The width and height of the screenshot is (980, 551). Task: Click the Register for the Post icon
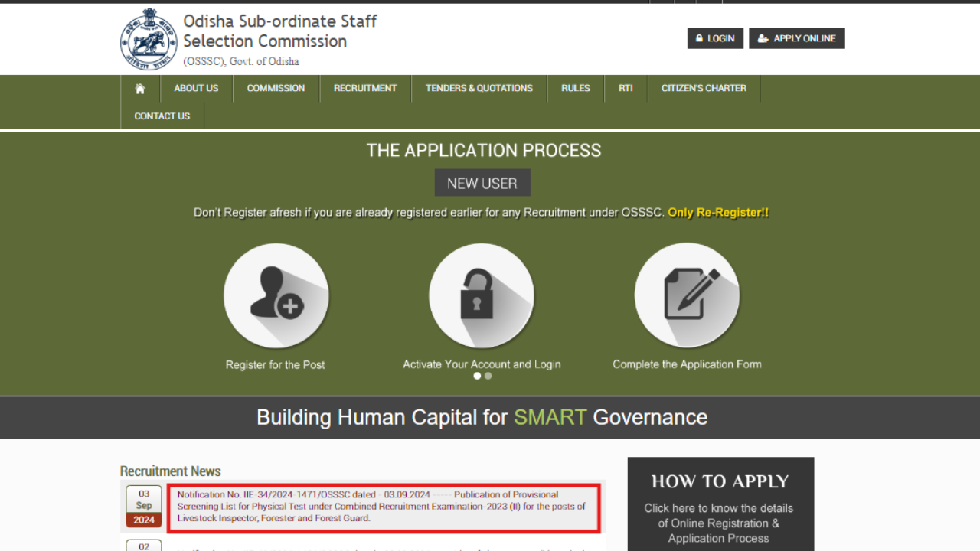[276, 295]
